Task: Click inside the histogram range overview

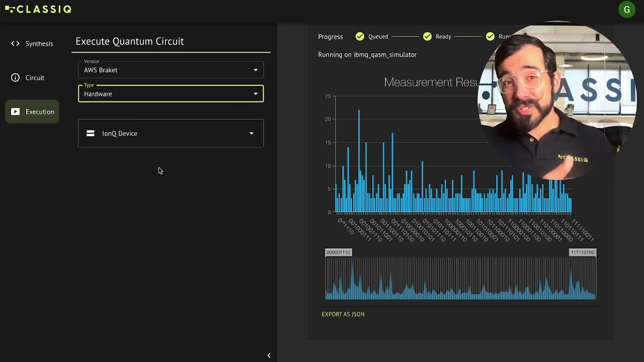Action: tap(460, 279)
